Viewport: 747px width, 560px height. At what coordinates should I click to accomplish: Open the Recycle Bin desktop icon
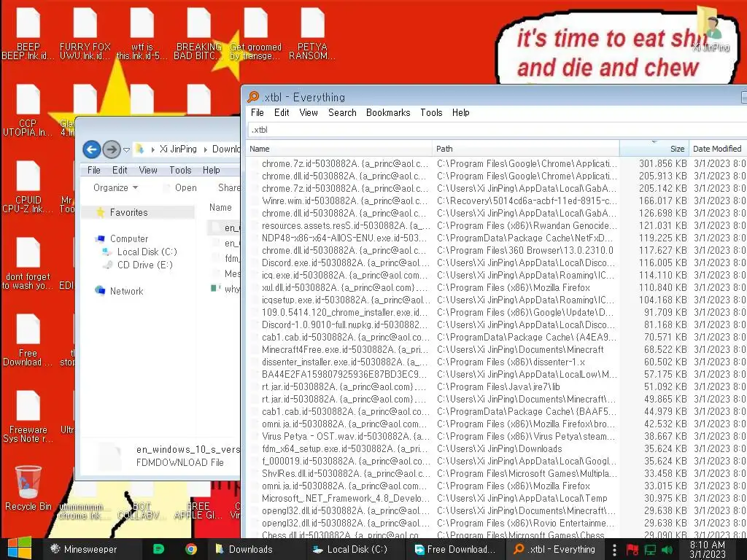(x=28, y=488)
